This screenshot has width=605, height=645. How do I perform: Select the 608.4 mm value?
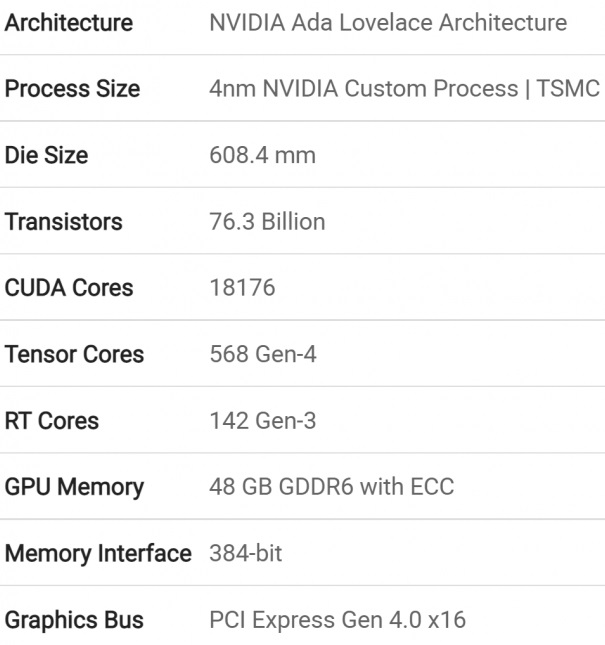click(x=262, y=155)
